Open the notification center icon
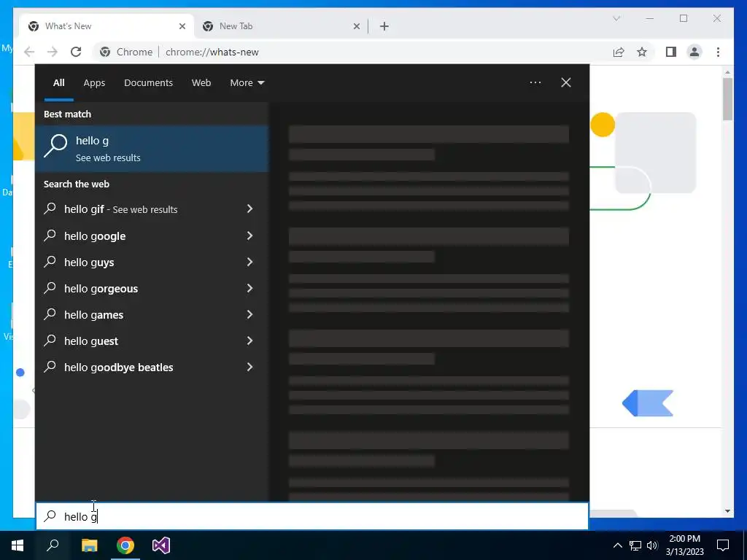747x560 pixels. click(723, 545)
